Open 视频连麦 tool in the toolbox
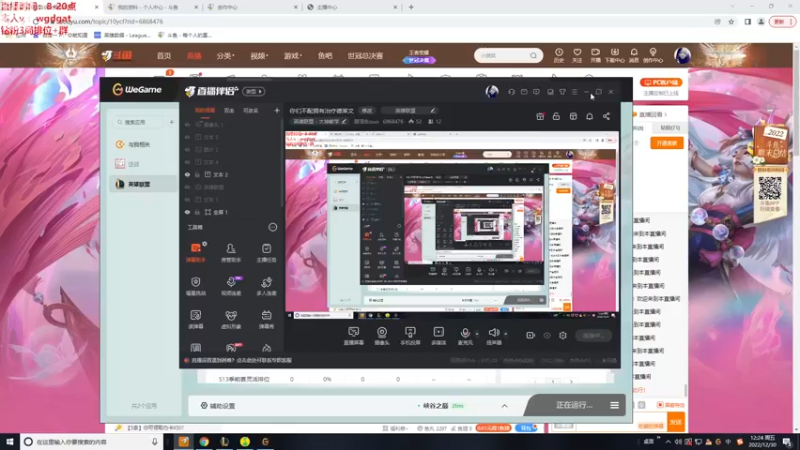 (231, 286)
